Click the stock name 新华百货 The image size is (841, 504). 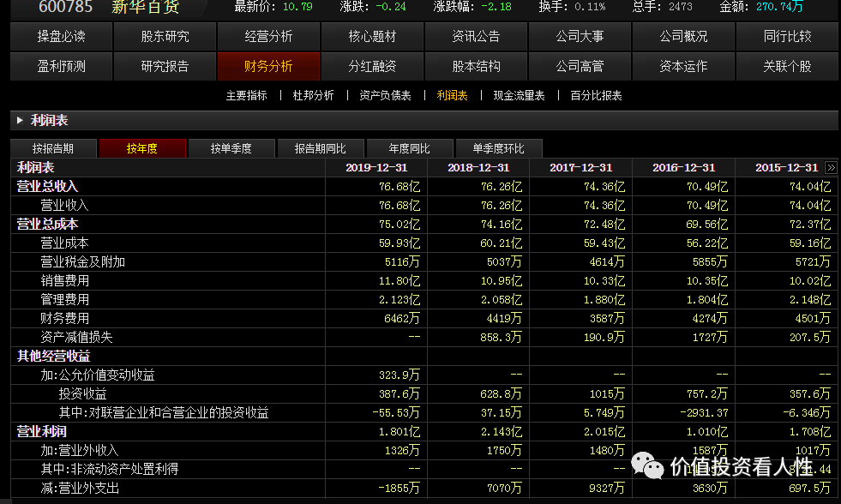tap(146, 7)
